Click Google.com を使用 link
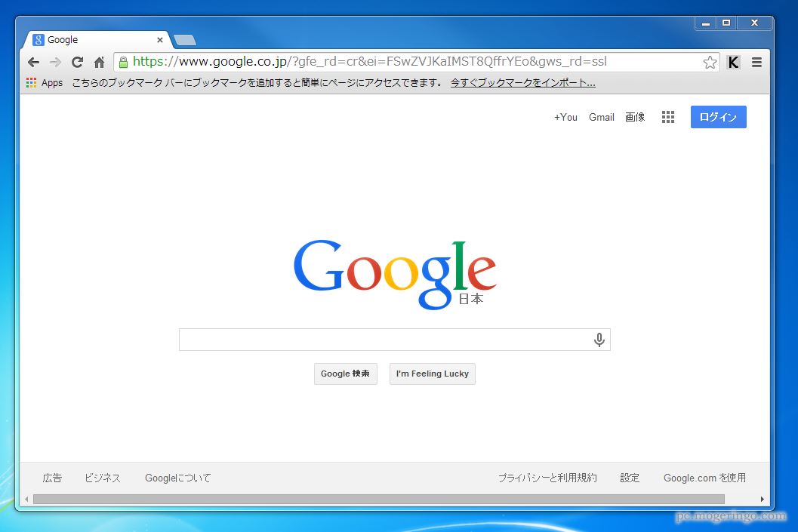Screen dimensions: 798x532 coord(704,478)
